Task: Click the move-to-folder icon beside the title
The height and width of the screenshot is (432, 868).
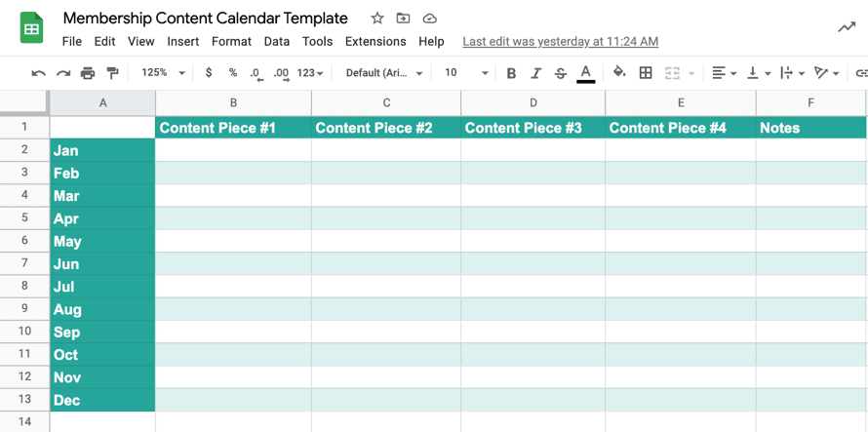Action: point(403,19)
